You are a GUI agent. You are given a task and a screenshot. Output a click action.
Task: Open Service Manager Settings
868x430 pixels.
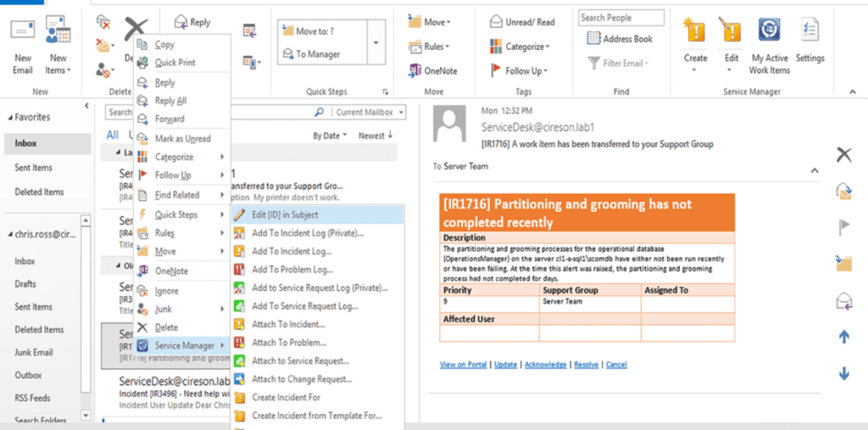(x=810, y=42)
